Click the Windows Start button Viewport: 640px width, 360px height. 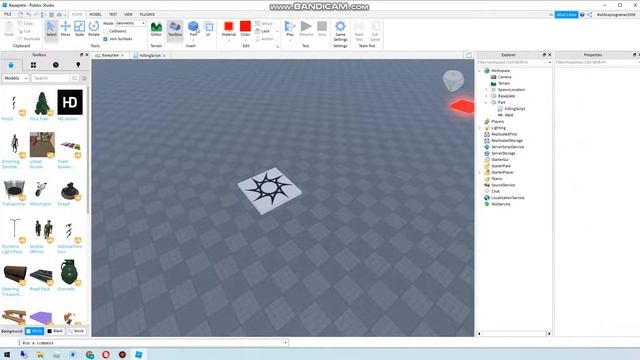(7, 355)
